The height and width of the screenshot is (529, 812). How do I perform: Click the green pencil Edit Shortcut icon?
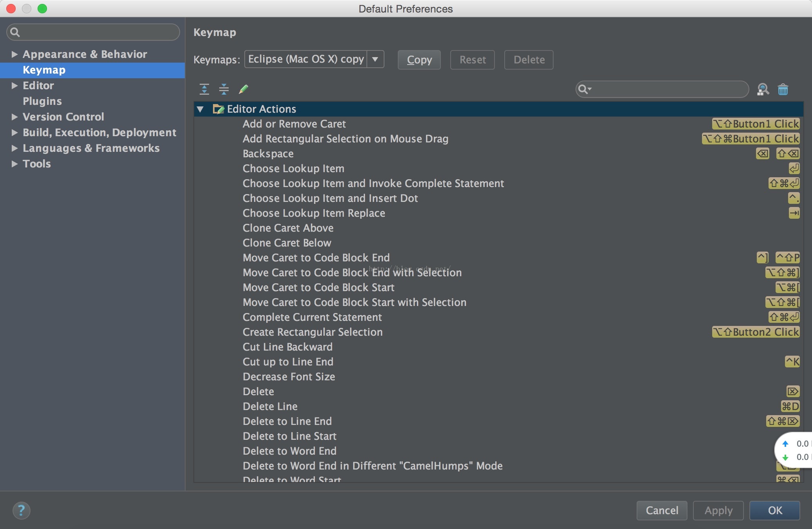click(244, 89)
